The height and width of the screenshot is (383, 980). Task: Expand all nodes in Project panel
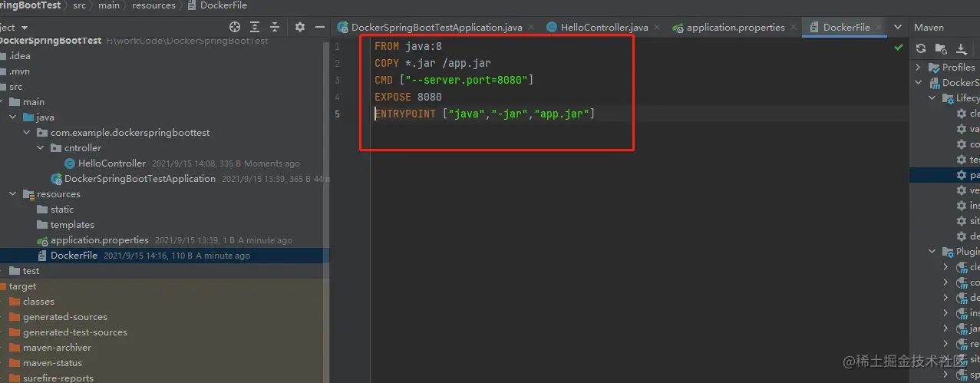coord(255,27)
